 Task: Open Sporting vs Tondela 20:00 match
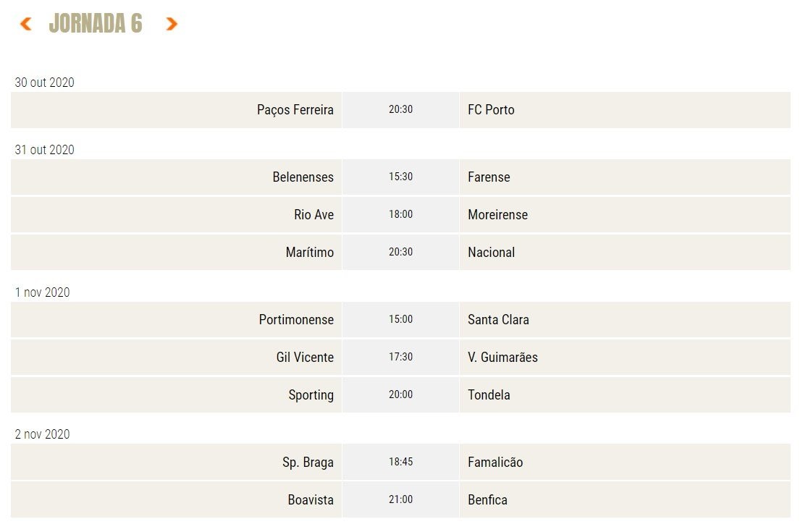[400, 395]
